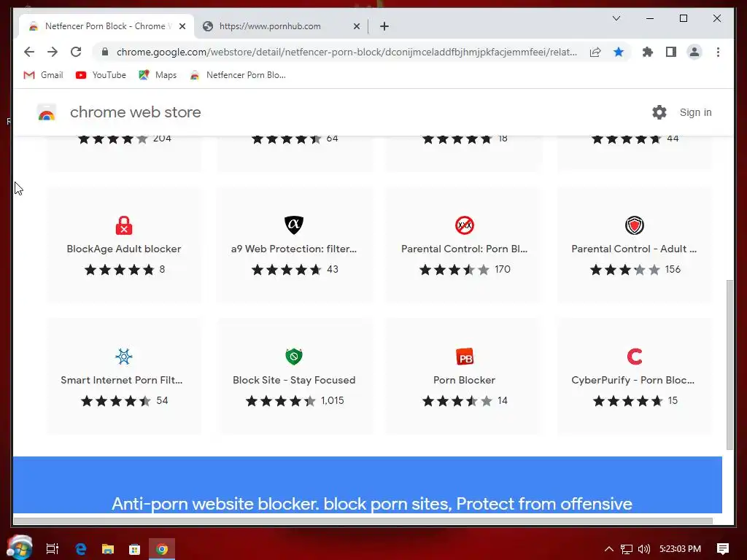
Task: Open the Porn Blocker title
Action: [x=465, y=380]
